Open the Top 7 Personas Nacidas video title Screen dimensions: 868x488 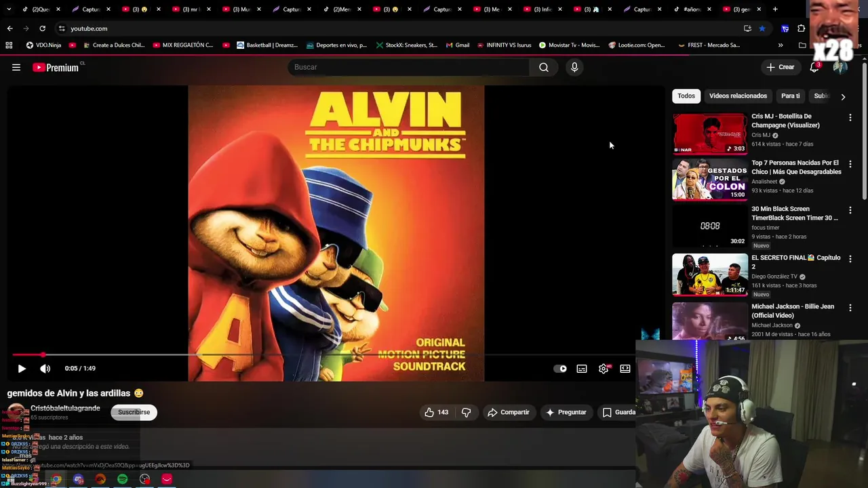pos(796,167)
